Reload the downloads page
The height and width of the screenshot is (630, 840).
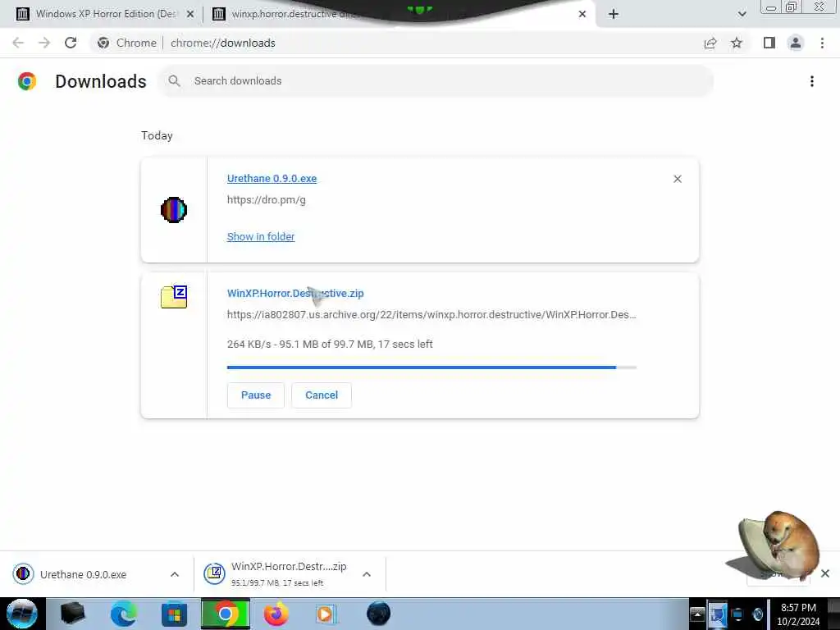[71, 43]
